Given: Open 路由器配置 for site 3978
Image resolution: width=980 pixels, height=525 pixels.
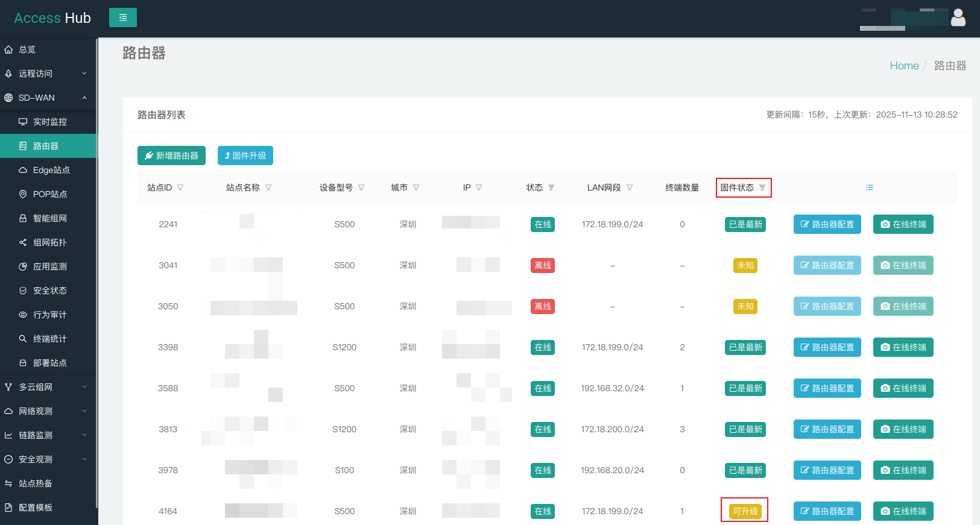Looking at the screenshot, I should click(x=827, y=470).
